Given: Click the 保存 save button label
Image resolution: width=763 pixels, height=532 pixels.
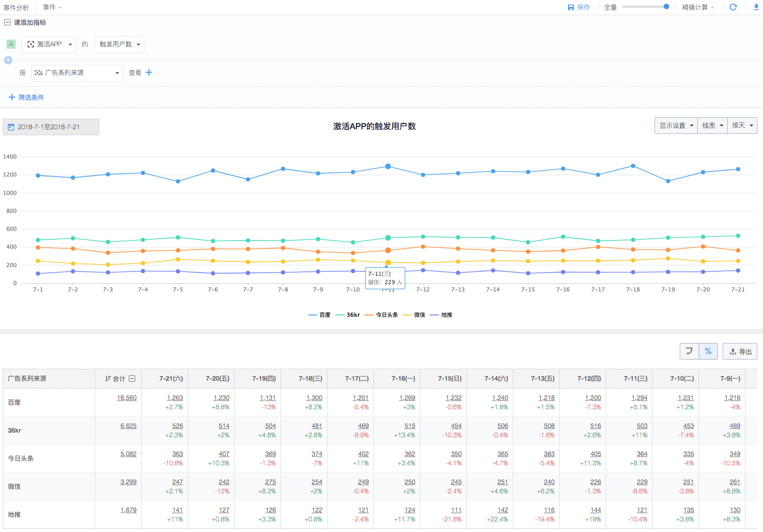Looking at the screenshot, I should pyautogui.click(x=583, y=7).
